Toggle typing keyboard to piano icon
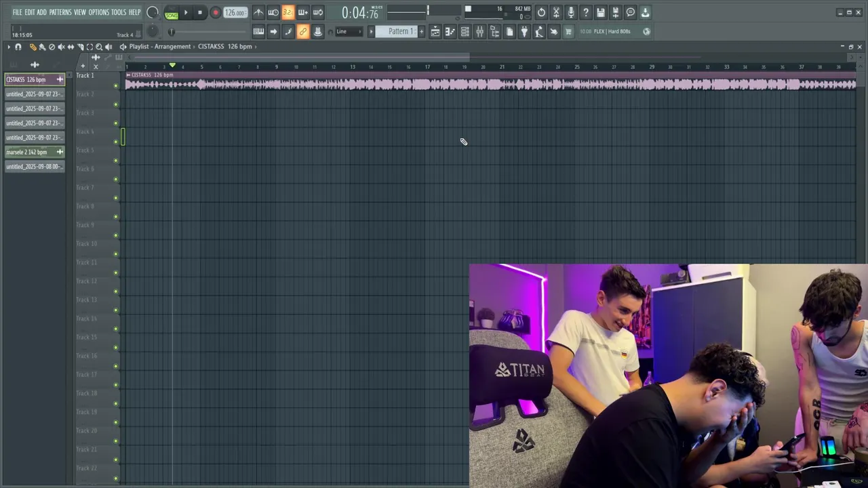This screenshot has height=488, width=868. 258,31
